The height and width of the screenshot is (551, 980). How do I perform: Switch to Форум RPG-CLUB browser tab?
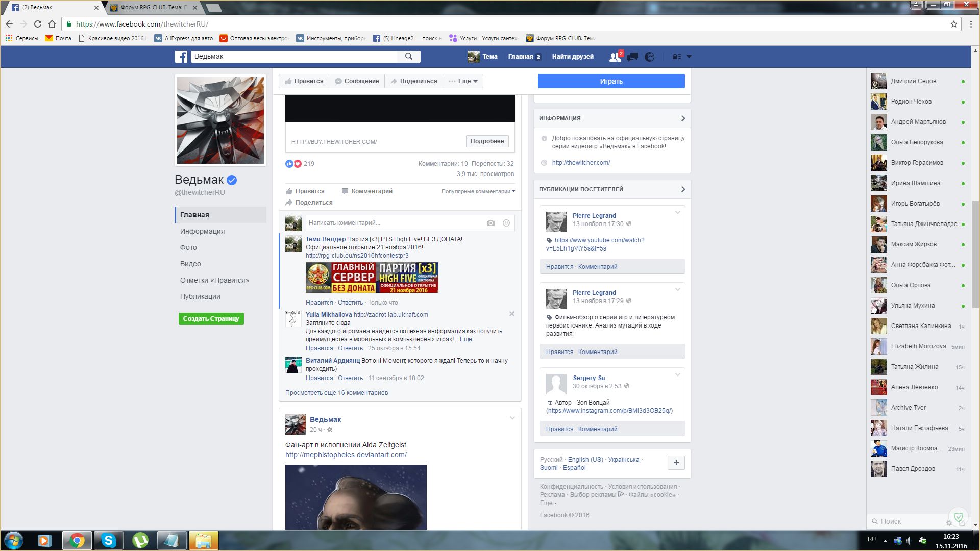click(153, 8)
